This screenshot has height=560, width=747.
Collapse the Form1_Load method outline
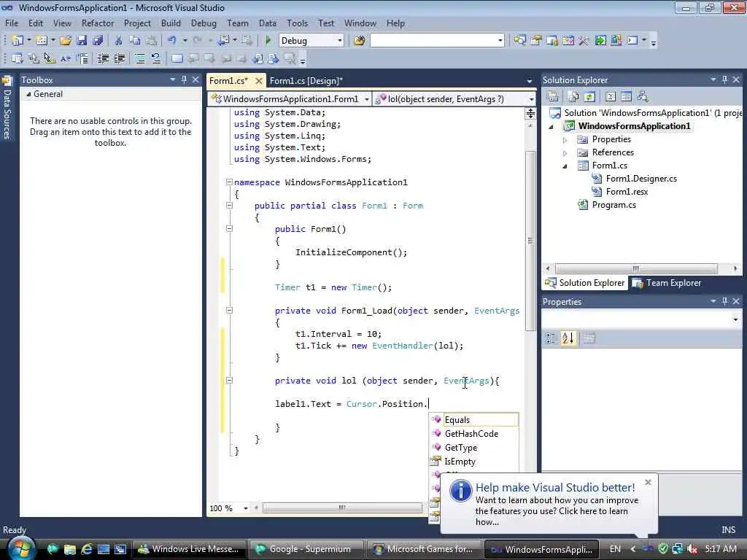[229, 311]
